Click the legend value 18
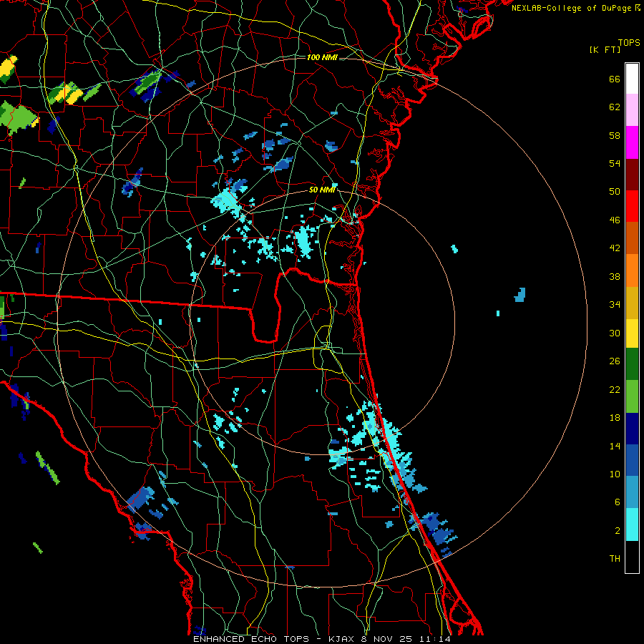Viewport: 644px width, 644px height. click(615, 418)
